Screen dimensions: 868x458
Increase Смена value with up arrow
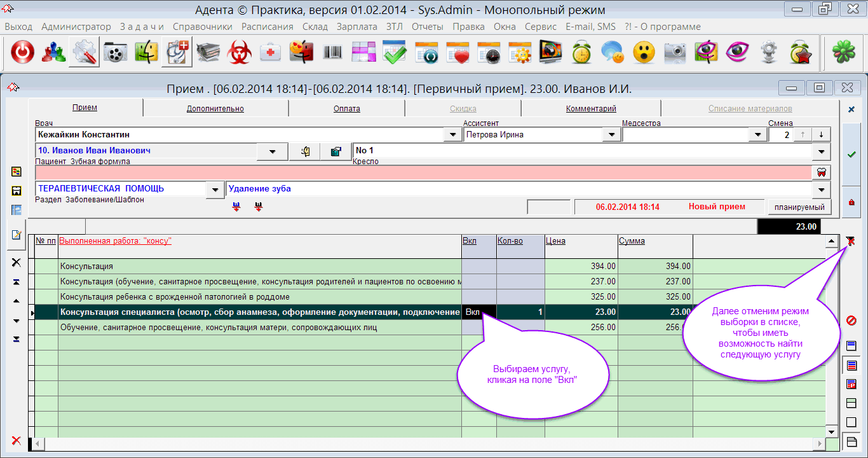(803, 135)
